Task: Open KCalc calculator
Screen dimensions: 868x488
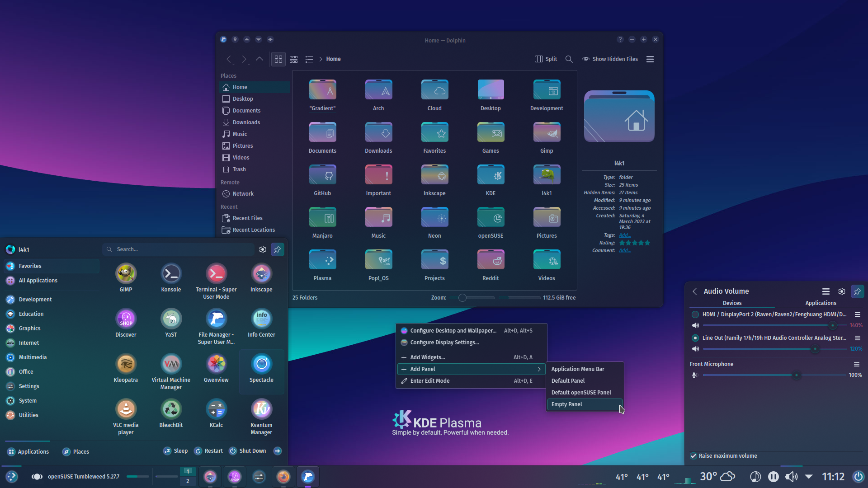Action: 216,413
